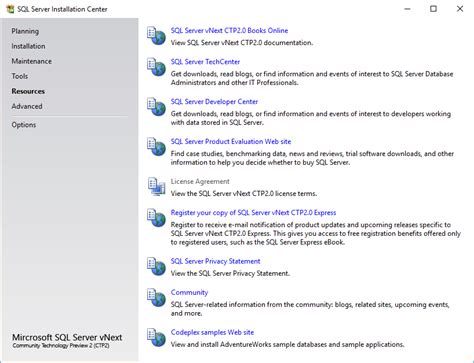The image size is (474, 363).
Task: Visit SQL Server Developer Center link
Action: tap(214, 102)
